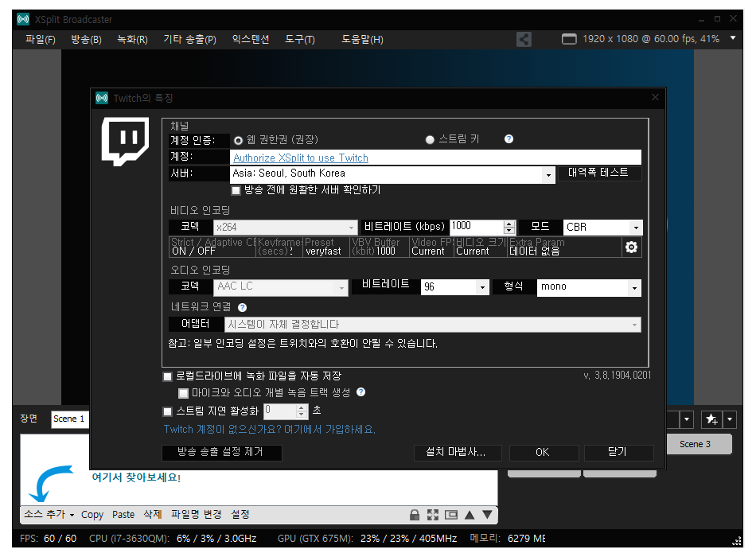Screen dimensions: 756x557
Task: Enable 로컬드라이브에 녹화 파일을 자동 저장 checkbox
Action: point(167,376)
